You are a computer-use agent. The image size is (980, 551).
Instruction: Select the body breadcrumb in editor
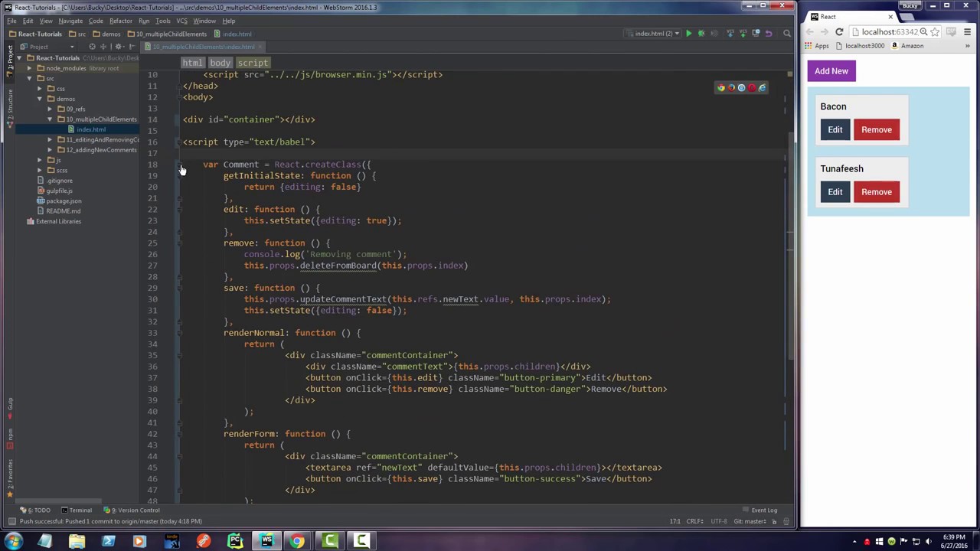click(220, 63)
